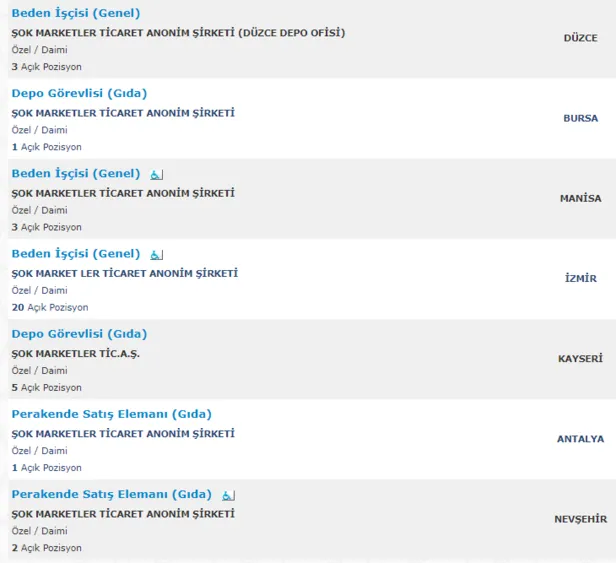Open the Beden İşçisi (Genel) title for Manisa
The height and width of the screenshot is (563, 616).
(x=76, y=174)
